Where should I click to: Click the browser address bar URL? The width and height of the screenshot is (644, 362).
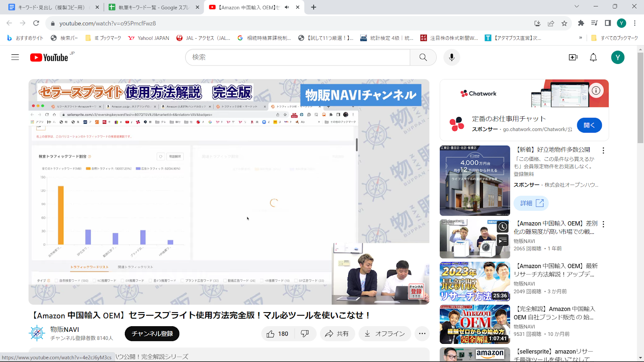coord(107,23)
